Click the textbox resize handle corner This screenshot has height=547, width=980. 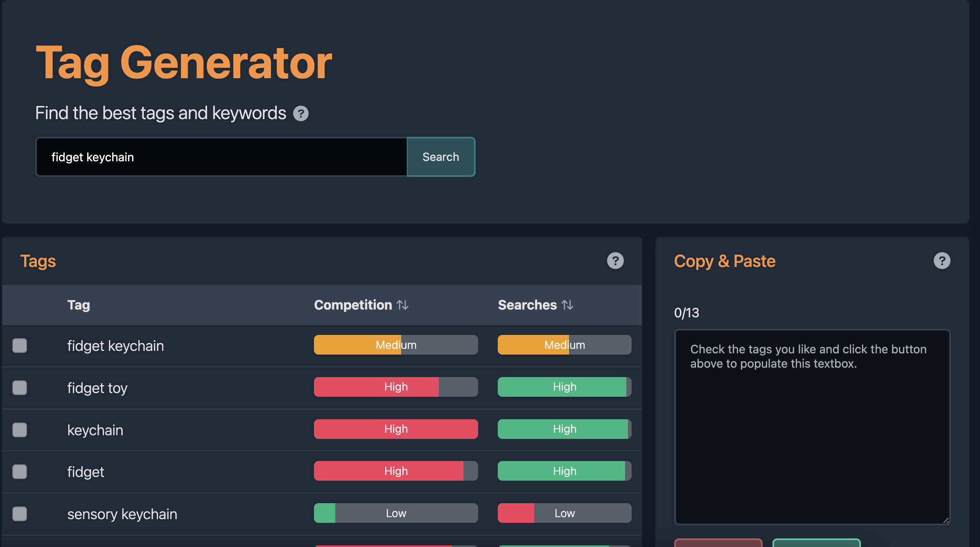pyautogui.click(x=946, y=520)
